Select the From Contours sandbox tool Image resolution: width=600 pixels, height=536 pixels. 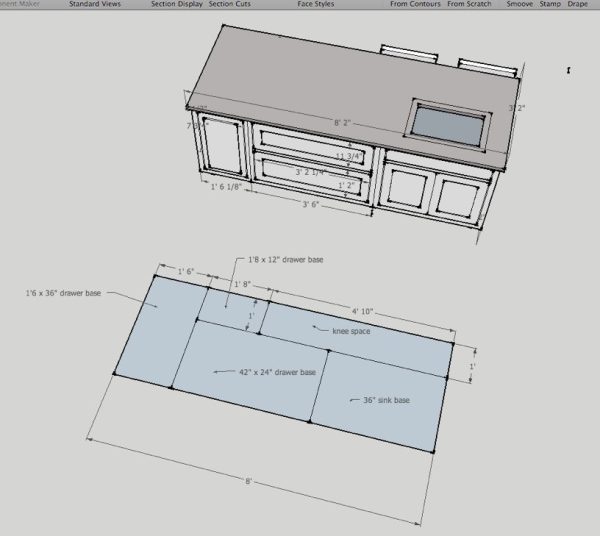(x=415, y=5)
